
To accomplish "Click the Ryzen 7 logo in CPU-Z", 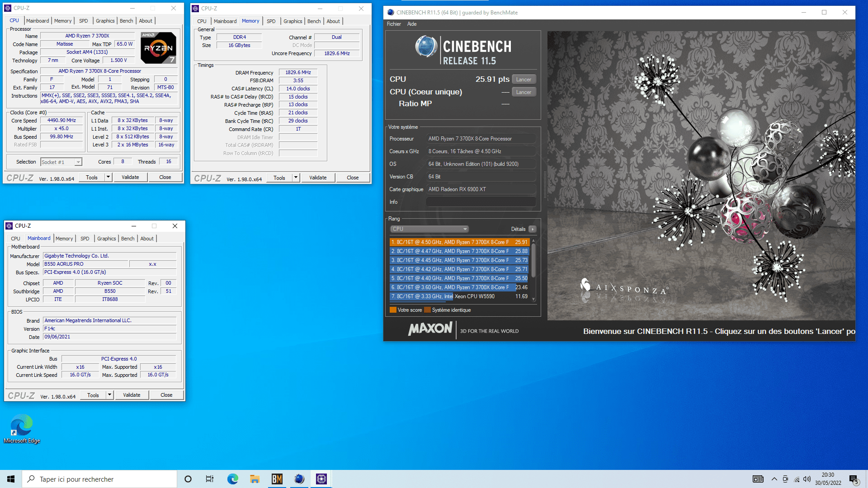I will [158, 47].
